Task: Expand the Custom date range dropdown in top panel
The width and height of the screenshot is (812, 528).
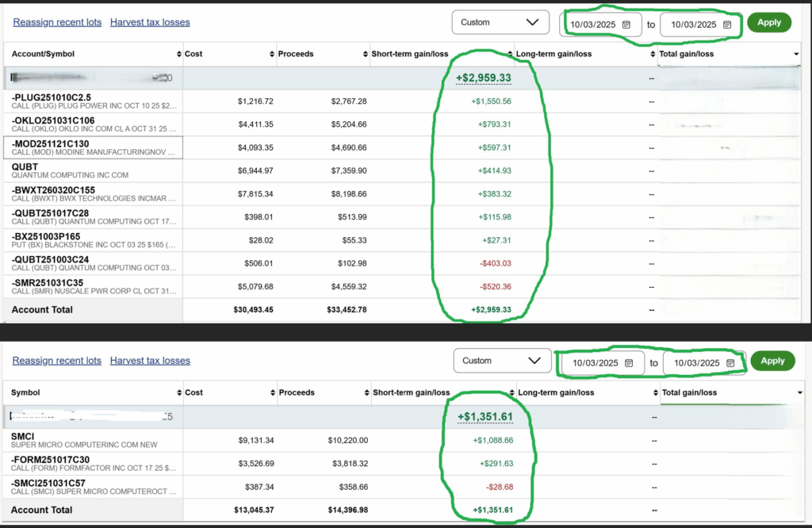Action: (x=500, y=22)
